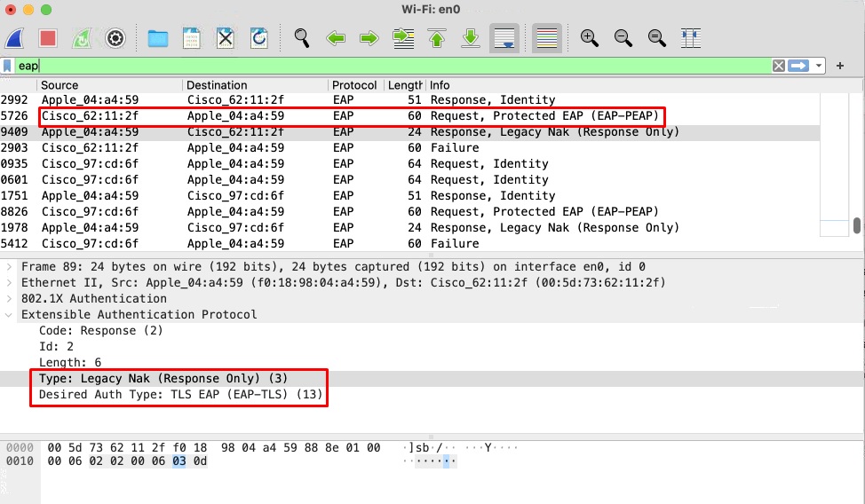
Task: Select packet 5412 Failure row
Action: click(x=410, y=244)
